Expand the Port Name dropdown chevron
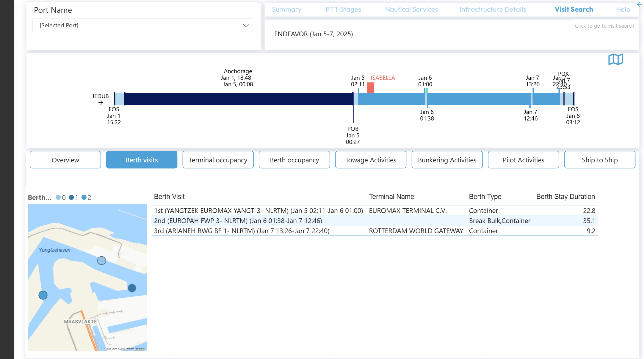644x359 pixels. coord(246,26)
